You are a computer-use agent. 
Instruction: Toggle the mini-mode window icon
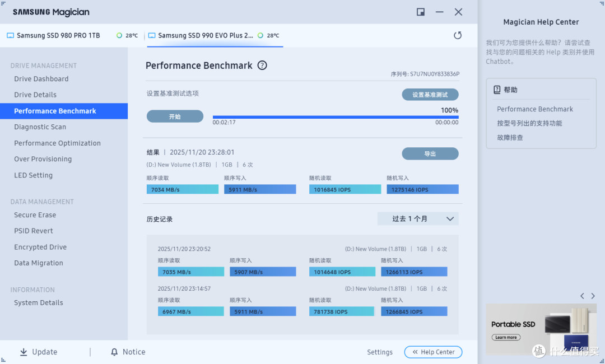coord(421,12)
